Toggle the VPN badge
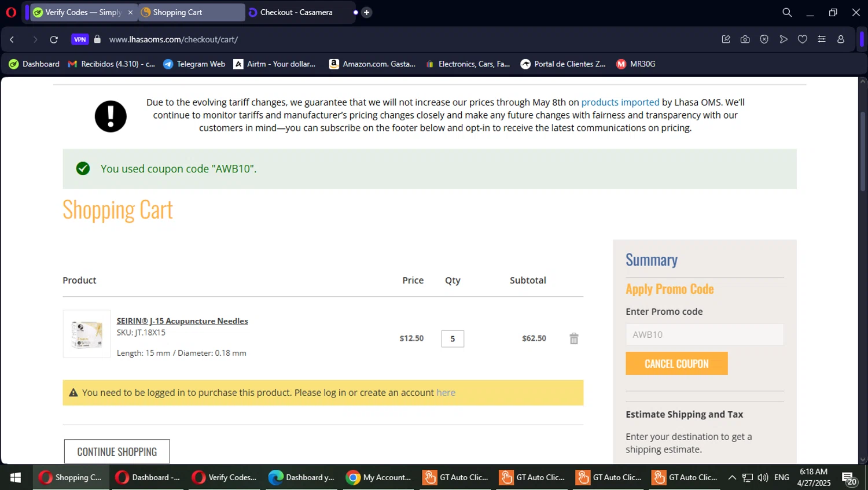Viewport: 868px width, 490px height. point(80,39)
